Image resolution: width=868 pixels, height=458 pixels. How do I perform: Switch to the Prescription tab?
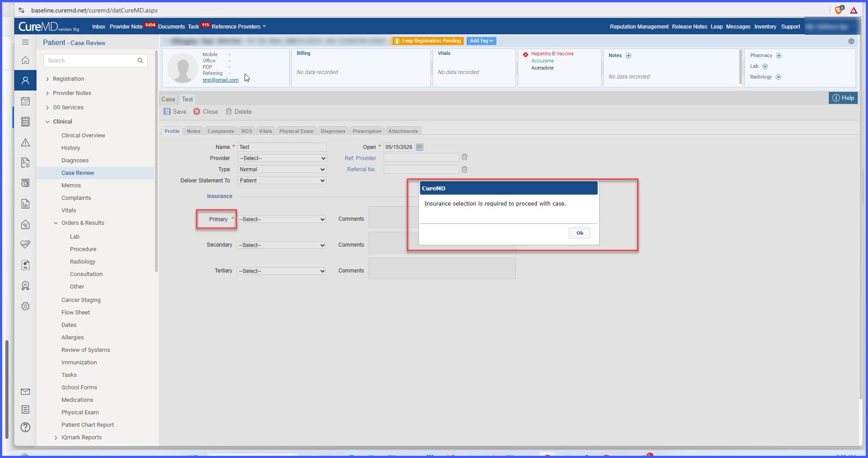[x=367, y=131]
